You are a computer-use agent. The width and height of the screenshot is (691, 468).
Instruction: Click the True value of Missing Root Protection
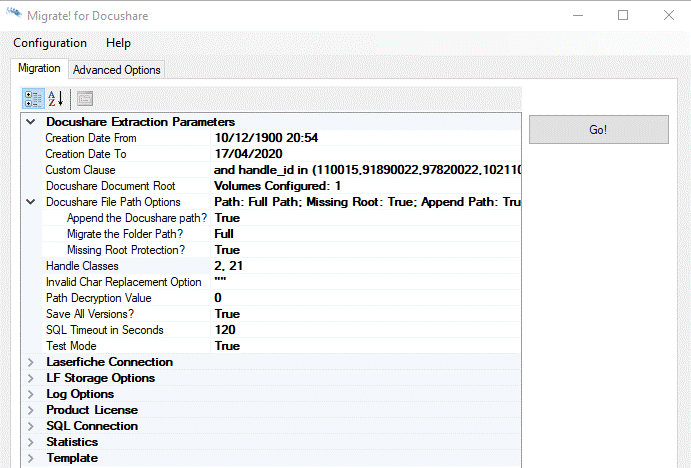366,250
